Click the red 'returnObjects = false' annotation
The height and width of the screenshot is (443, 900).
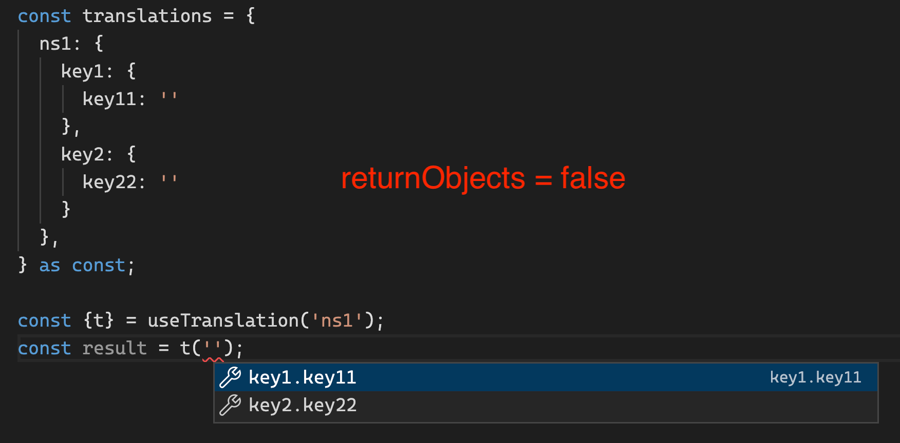coord(483,178)
